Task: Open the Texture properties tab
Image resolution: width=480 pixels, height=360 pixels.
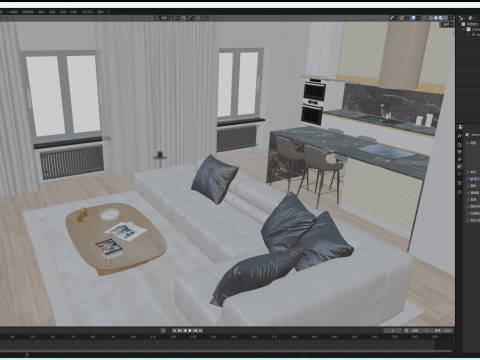Action: click(459, 192)
